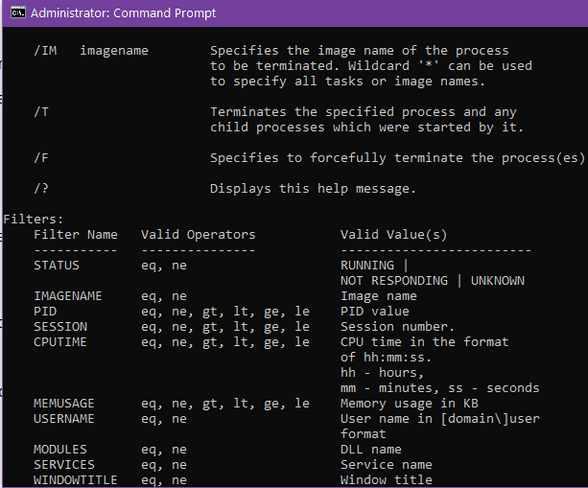This screenshot has width=588, height=488.
Task: Click the '/T' switch text
Action: pyautogui.click(x=41, y=112)
